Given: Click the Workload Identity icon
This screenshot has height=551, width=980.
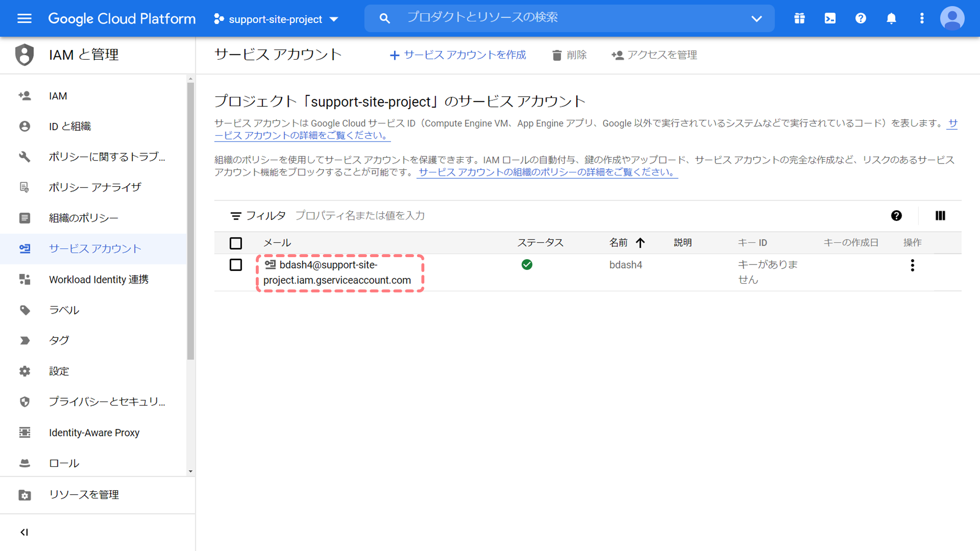Looking at the screenshot, I should (24, 279).
